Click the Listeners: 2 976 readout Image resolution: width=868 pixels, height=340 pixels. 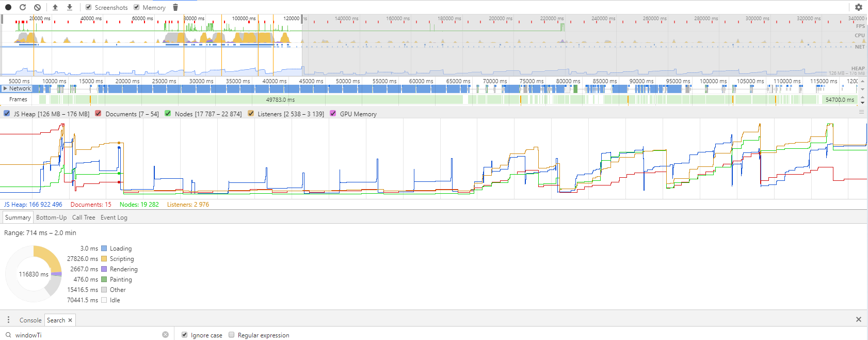[188, 205]
